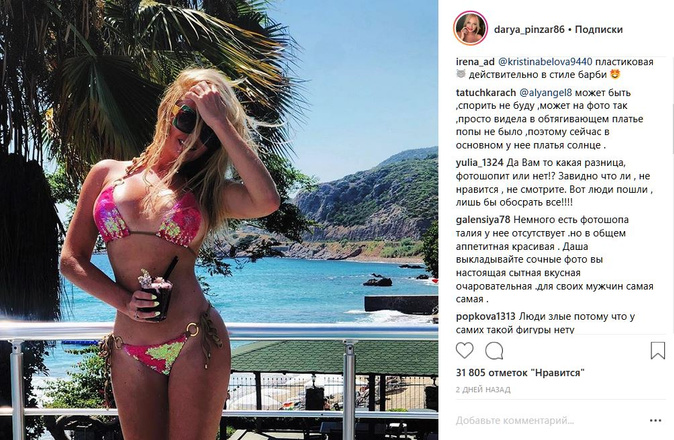Viewport: 674px width, 440px height.
Task: Open the 2 дней назад timestamp link
Action: (483, 390)
